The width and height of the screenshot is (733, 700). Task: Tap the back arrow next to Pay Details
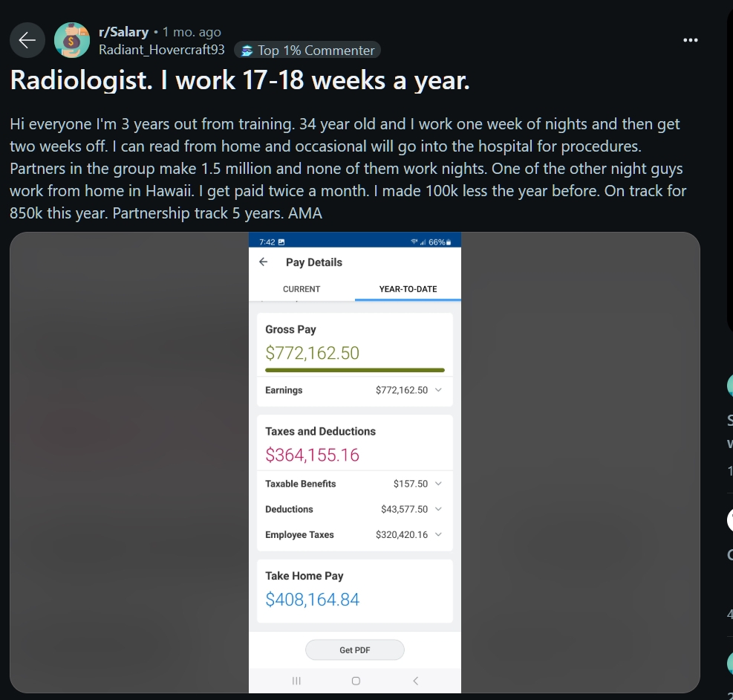pyautogui.click(x=264, y=262)
